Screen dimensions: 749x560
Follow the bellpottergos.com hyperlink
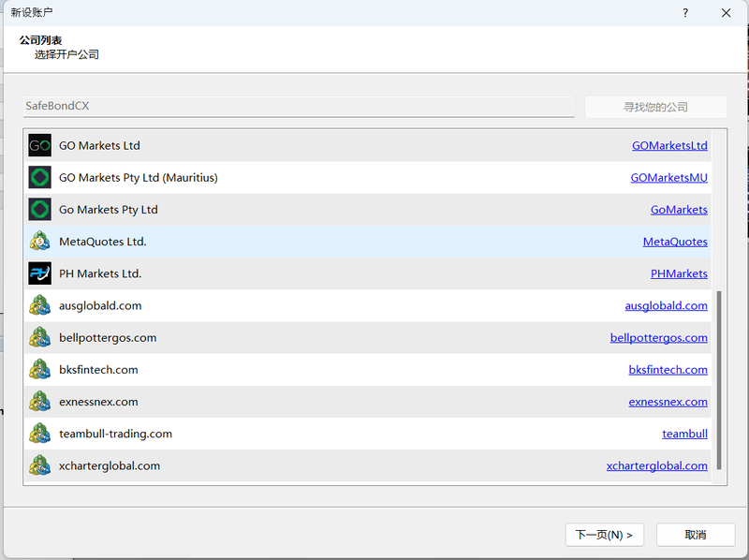(659, 337)
